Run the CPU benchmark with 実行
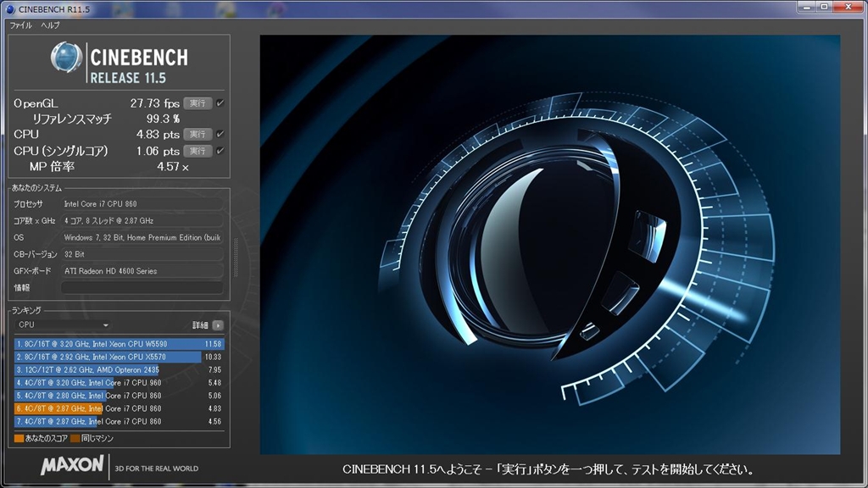 (198, 134)
